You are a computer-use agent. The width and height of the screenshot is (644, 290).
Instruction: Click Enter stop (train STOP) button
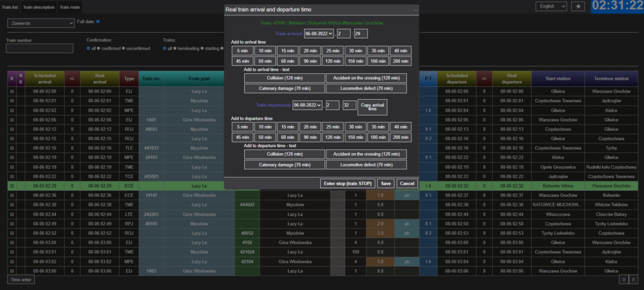pyautogui.click(x=348, y=183)
